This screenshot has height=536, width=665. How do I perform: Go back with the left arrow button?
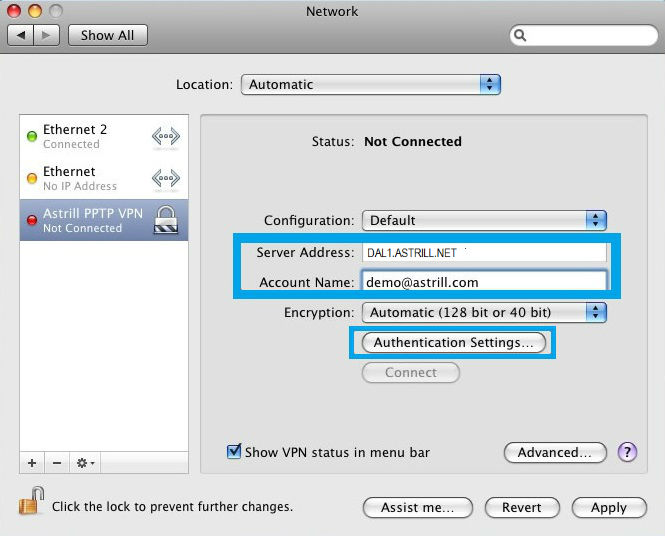coord(21,35)
